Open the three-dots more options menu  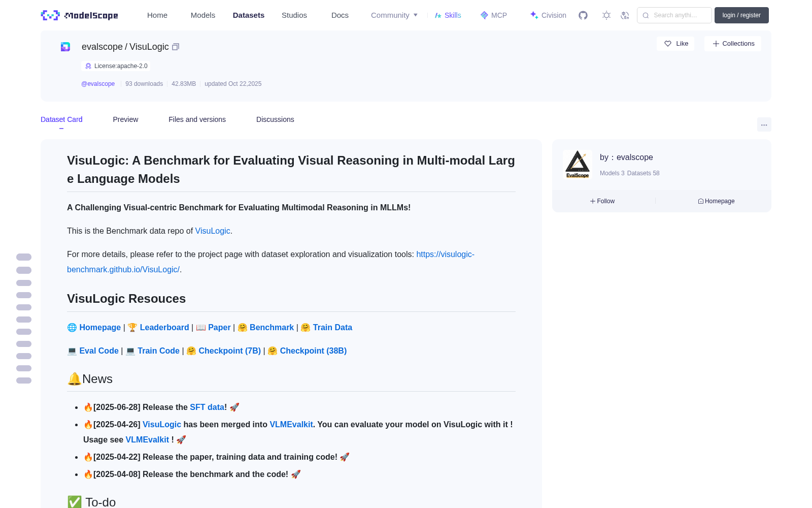click(764, 124)
